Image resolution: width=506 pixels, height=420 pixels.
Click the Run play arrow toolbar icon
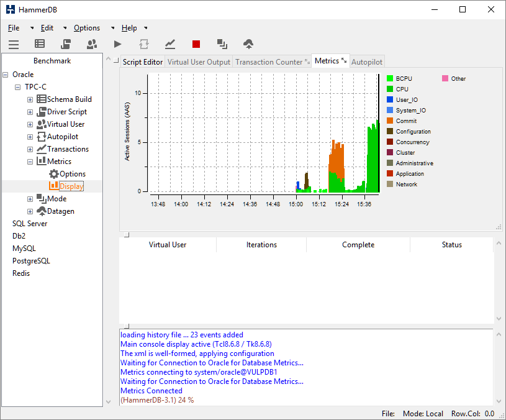point(118,44)
